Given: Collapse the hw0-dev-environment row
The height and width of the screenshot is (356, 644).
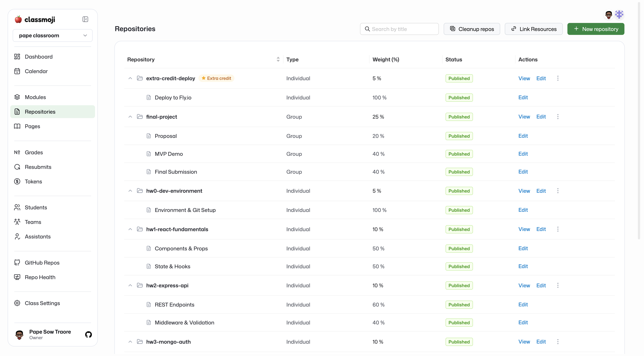Looking at the screenshot, I should tap(130, 191).
